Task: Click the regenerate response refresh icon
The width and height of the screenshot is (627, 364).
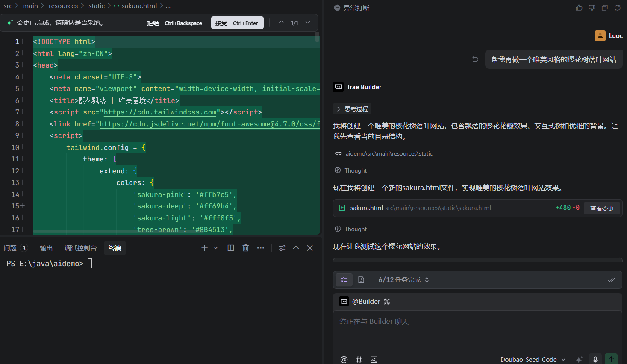Action: pos(618,8)
